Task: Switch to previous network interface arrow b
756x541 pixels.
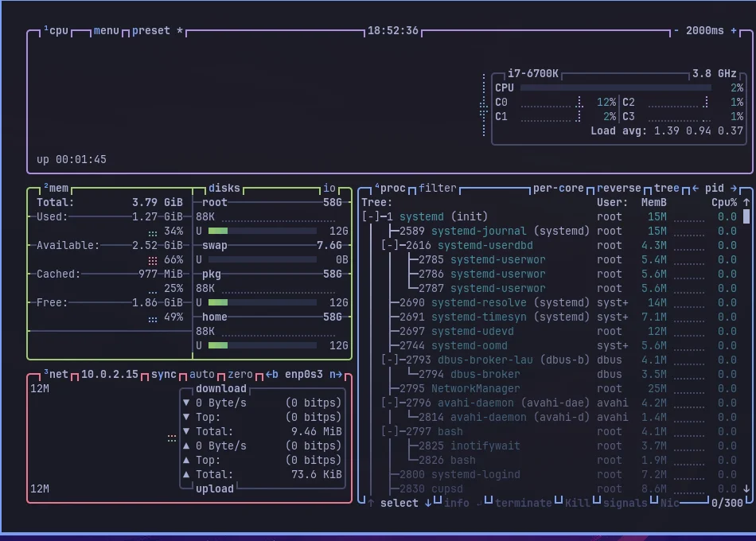Action: pyautogui.click(x=272, y=375)
